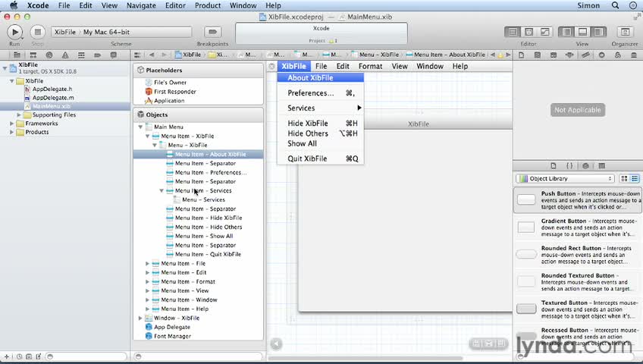Expand Menu Item - File row

pos(147,264)
